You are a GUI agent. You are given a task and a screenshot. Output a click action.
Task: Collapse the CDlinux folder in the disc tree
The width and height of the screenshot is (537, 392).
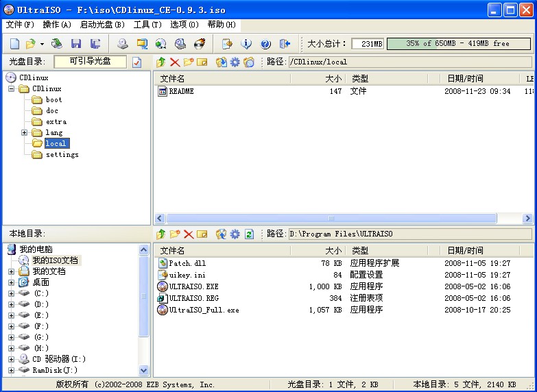[x=11, y=88]
